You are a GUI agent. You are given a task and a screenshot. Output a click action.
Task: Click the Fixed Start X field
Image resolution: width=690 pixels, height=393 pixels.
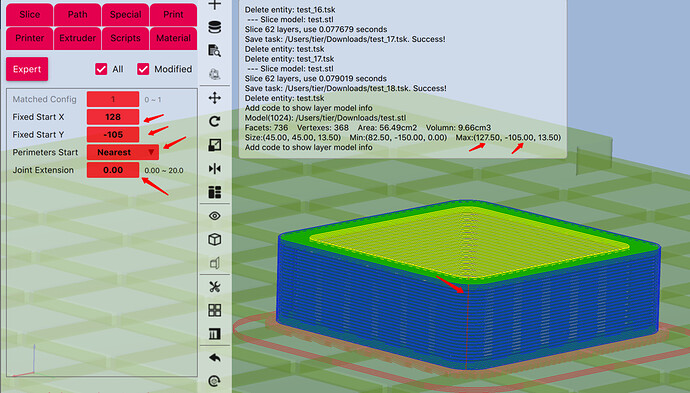click(x=113, y=117)
